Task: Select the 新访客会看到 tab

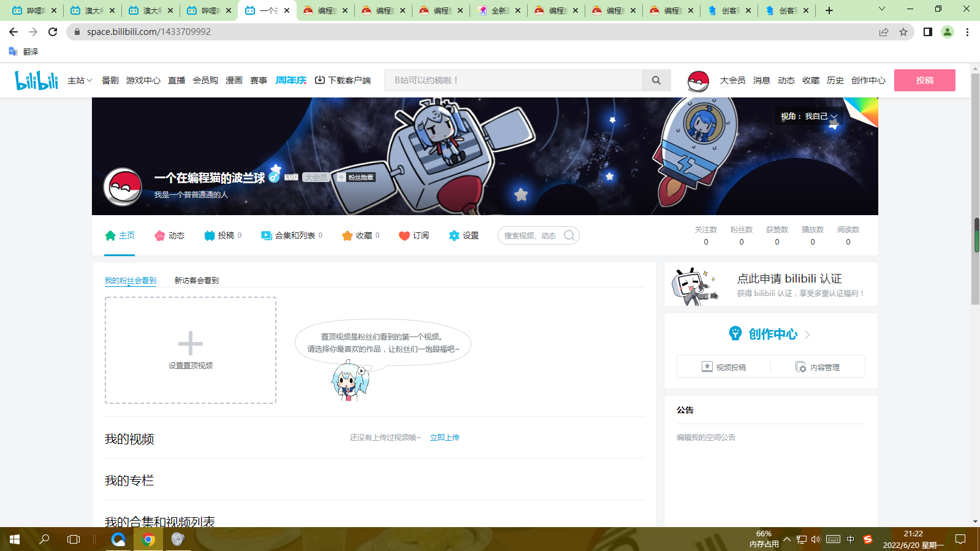Action: [197, 281]
